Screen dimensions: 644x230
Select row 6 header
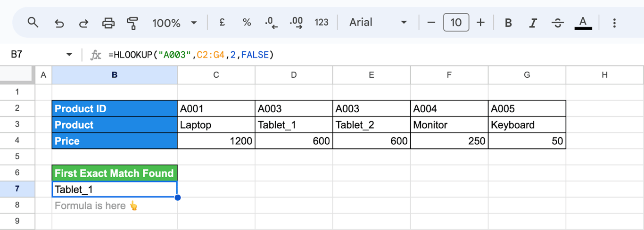point(17,173)
